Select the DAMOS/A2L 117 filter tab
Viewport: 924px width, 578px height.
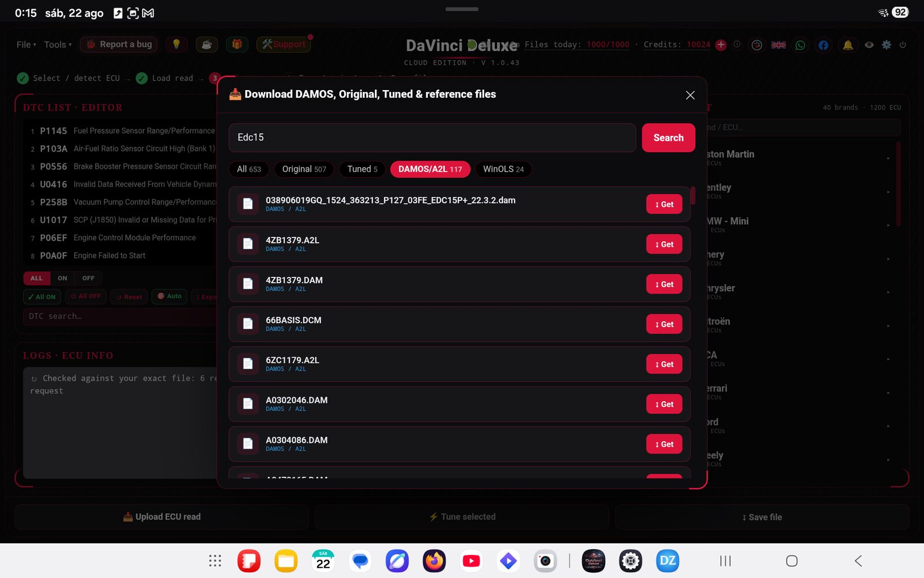tap(430, 169)
